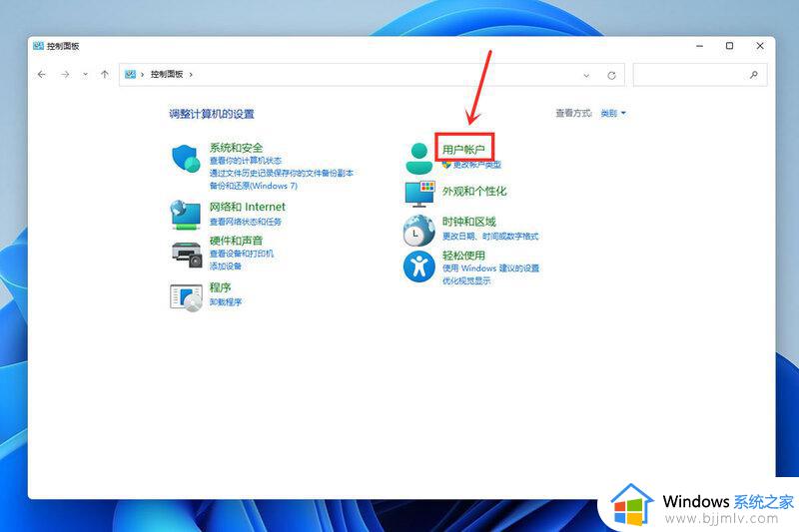Open the System and Security shield icon

(x=186, y=159)
